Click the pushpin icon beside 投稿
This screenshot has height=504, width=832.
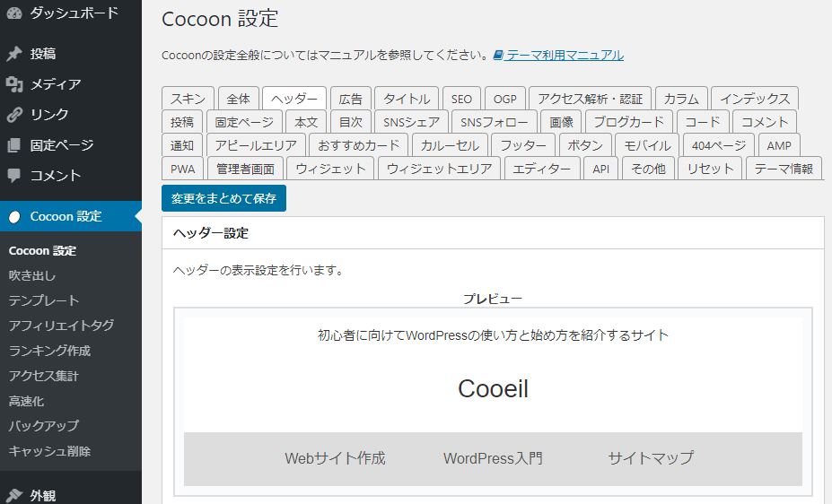click(x=14, y=54)
